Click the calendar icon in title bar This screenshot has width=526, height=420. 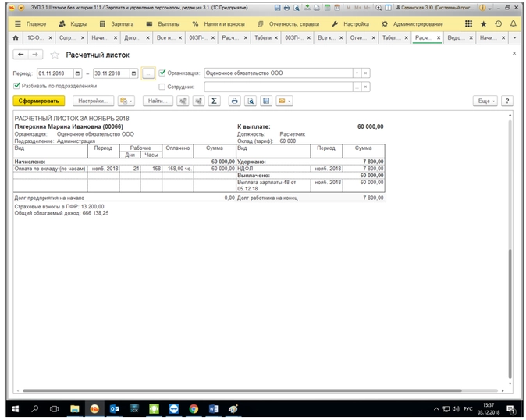pos(337,8)
